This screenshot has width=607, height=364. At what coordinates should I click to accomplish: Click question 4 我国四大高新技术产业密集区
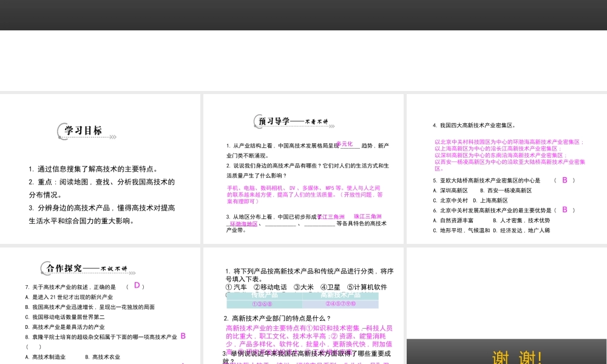(474, 126)
